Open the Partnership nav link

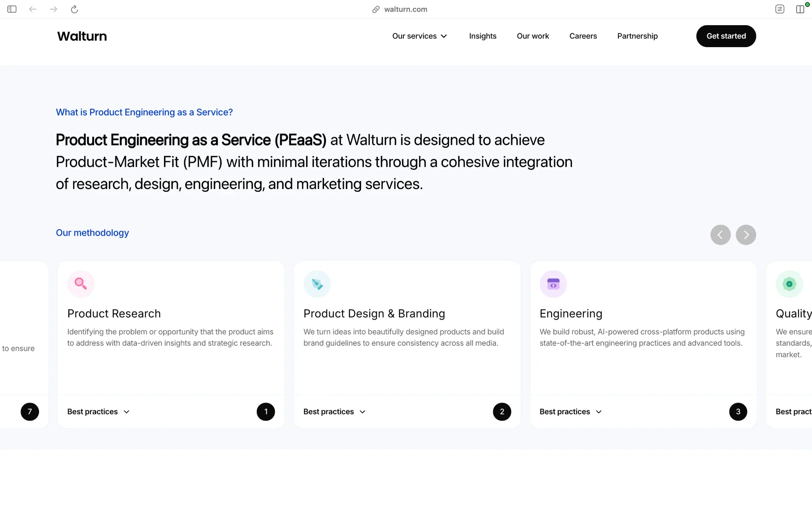tap(637, 36)
